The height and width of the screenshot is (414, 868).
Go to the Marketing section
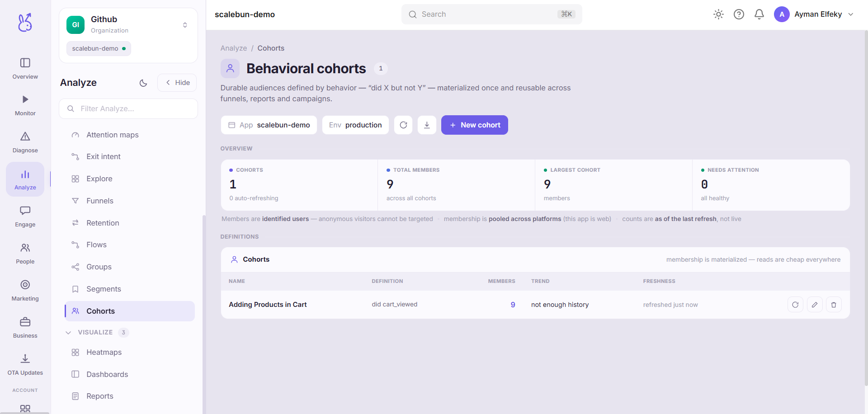pos(25,291)
